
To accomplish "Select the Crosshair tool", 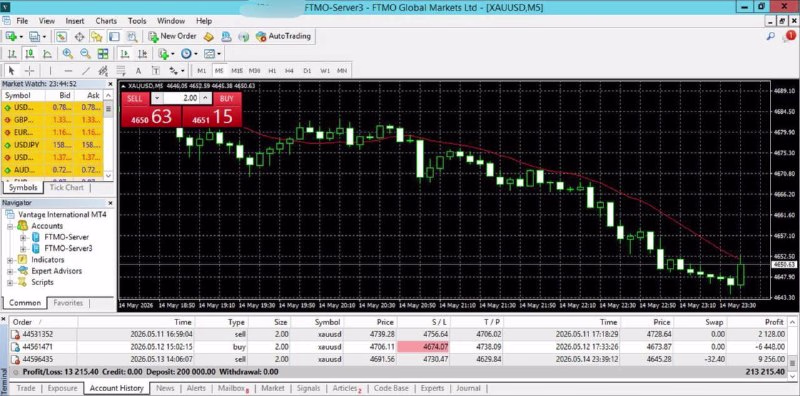I will point(30,70).
